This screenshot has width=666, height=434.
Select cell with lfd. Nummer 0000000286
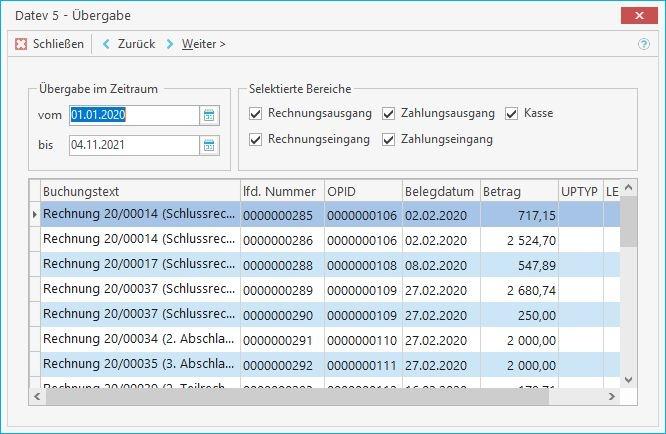282,240
